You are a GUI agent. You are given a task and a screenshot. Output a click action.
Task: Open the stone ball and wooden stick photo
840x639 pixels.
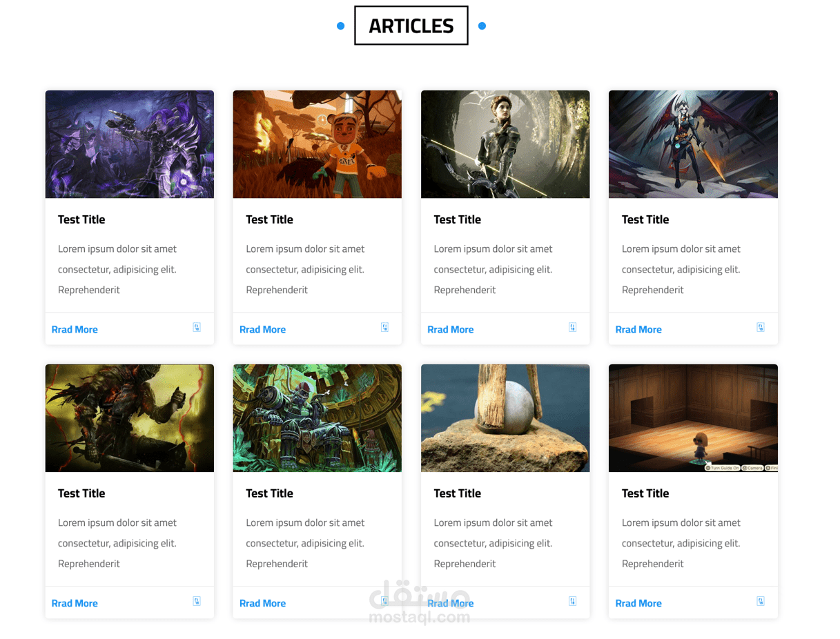(505, 418)
